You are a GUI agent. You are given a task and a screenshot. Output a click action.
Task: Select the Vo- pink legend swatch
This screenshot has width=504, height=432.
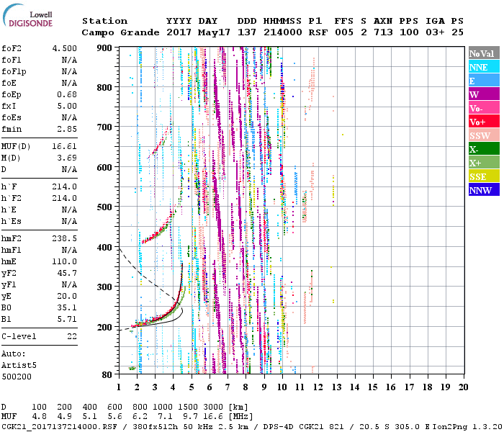[x=484, y=108]
